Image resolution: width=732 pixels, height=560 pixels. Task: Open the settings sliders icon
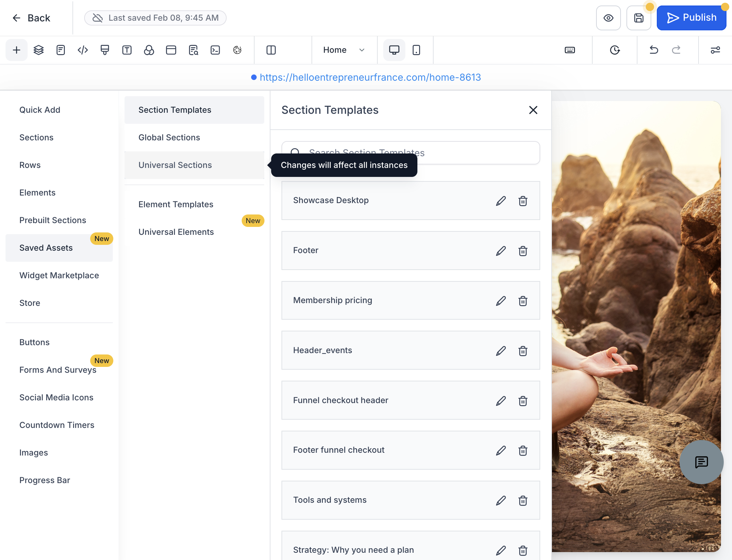pos(715,50)
